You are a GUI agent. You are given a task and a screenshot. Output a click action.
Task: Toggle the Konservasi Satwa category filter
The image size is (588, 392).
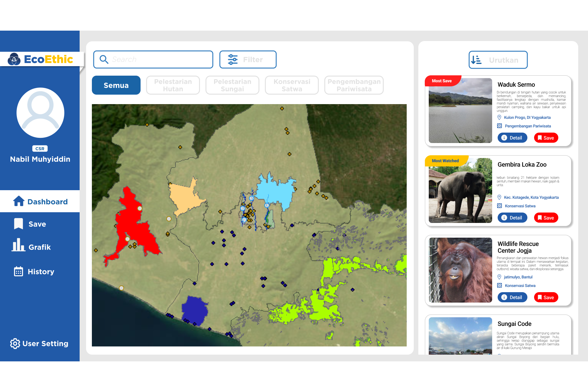[292, 85]
